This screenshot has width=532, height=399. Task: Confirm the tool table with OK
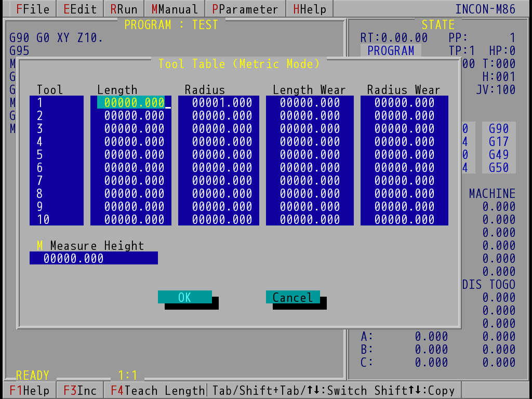(x=185, y=297)
